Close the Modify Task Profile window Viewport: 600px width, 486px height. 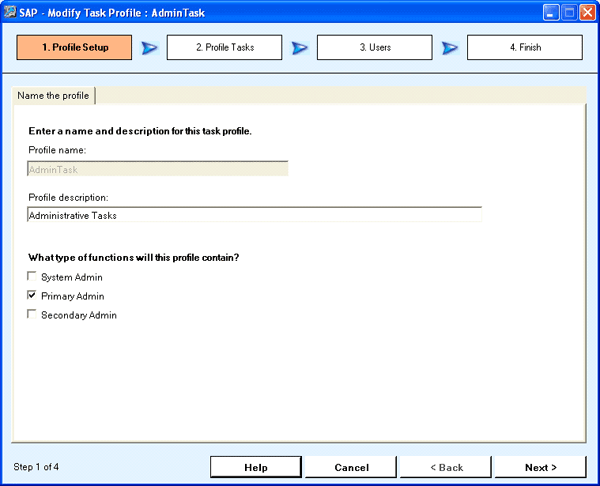click(587, 13)
